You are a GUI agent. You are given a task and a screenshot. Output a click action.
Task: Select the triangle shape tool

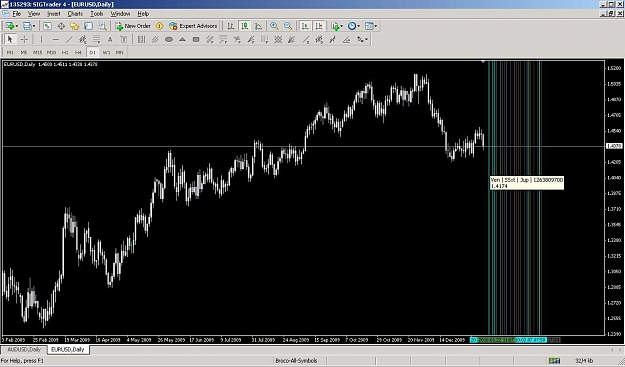coord(182,39)
